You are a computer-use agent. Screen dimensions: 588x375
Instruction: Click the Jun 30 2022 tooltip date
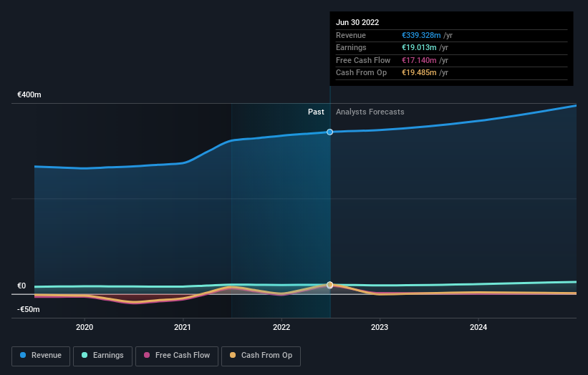pos(357,22)
